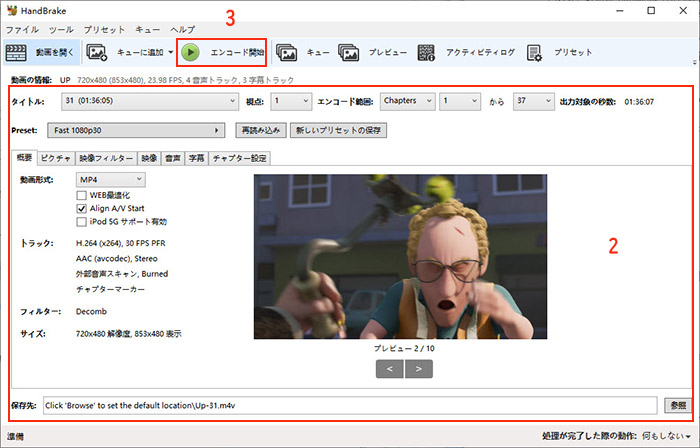Click 新しいプリセットの保存 button

coord(338,130)
